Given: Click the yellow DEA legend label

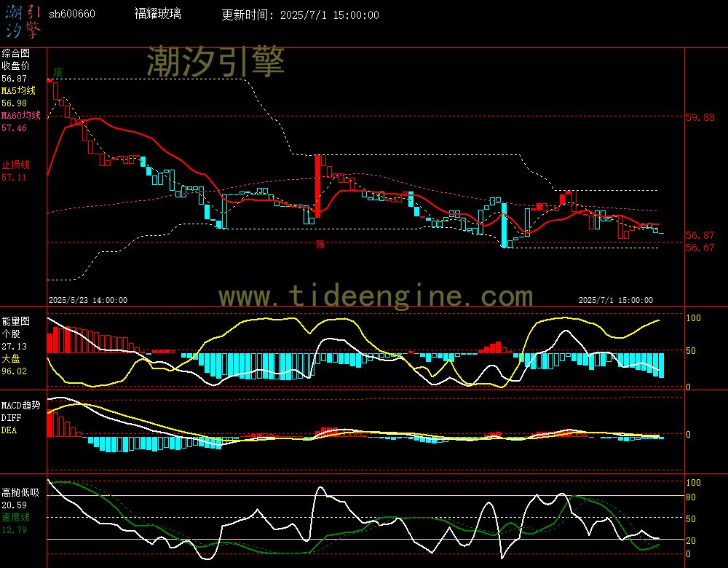Looking at the screenshot, I should pyautogui.click(x=9, y=430).
